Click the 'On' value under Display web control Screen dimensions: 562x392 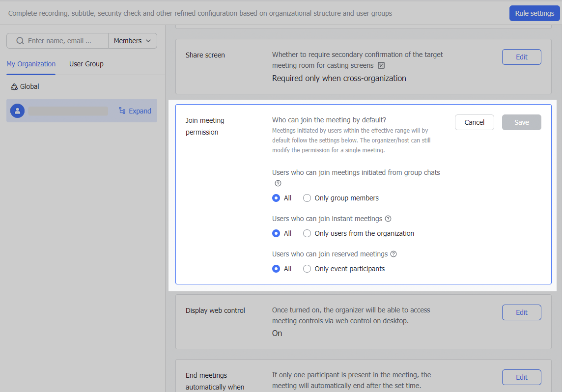point(277,333)
